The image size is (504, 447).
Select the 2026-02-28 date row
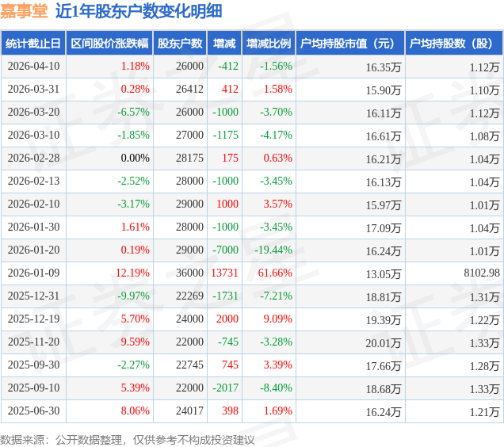tap(252, 159)
